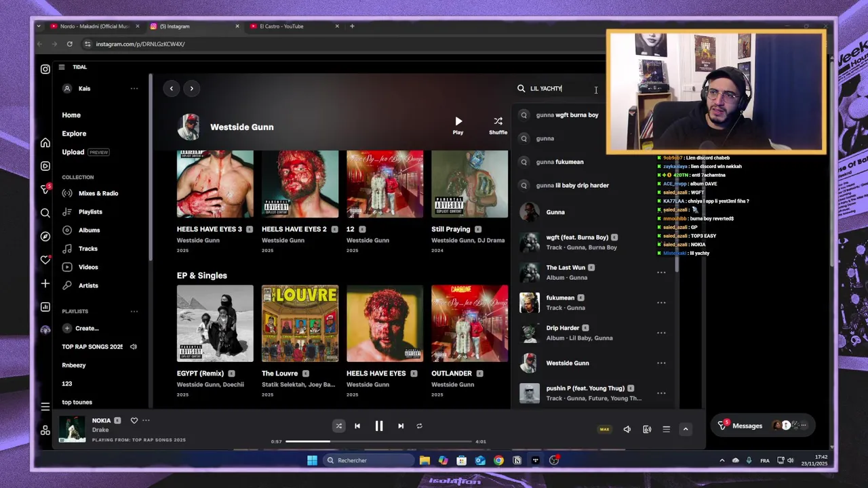Image resolution: width=868 pixels, height=488 pixels.
Task: Open the play queue icon
Action: (x=666, y=429)
